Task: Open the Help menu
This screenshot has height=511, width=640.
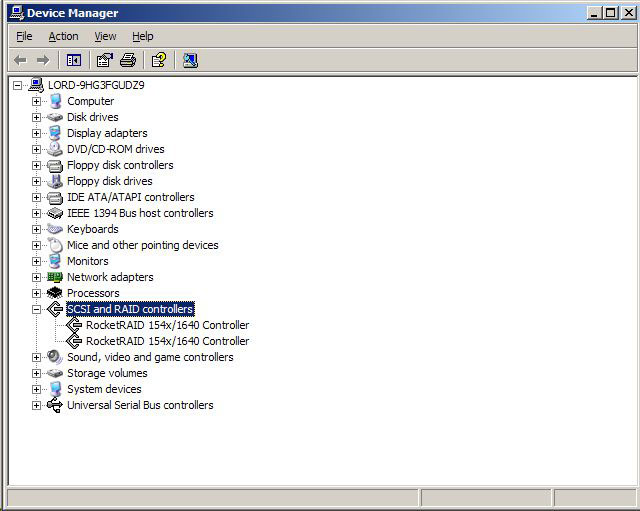Action: 142,36
